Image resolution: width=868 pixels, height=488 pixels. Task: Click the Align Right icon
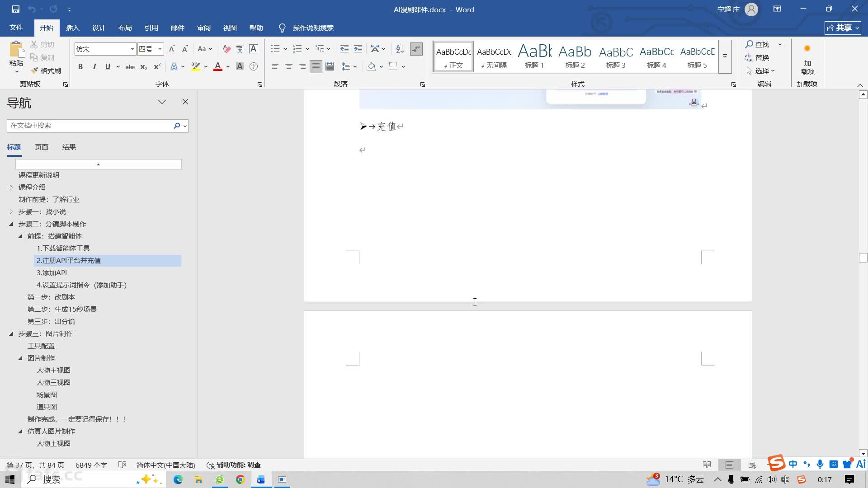pos(302,66)
